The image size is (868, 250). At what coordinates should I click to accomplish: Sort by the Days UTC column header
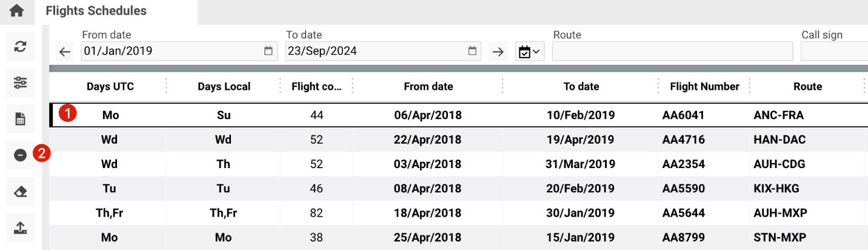[x=110, y=86]
